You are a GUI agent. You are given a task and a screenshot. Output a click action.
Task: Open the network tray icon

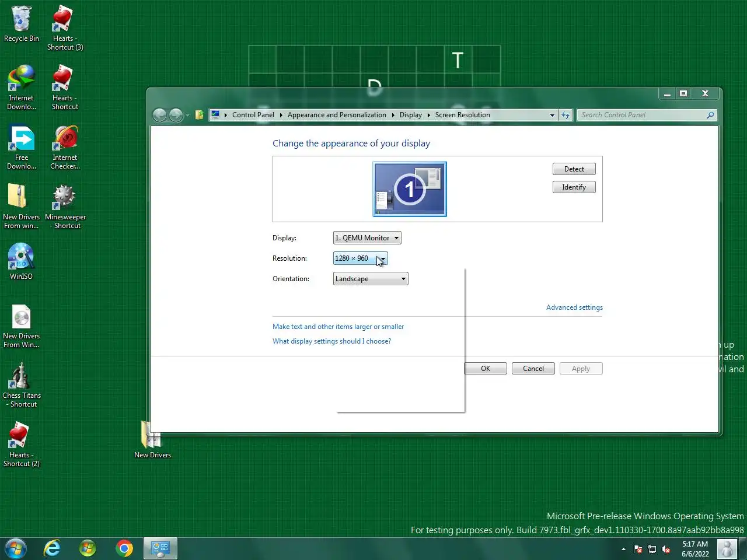[652, 549]
